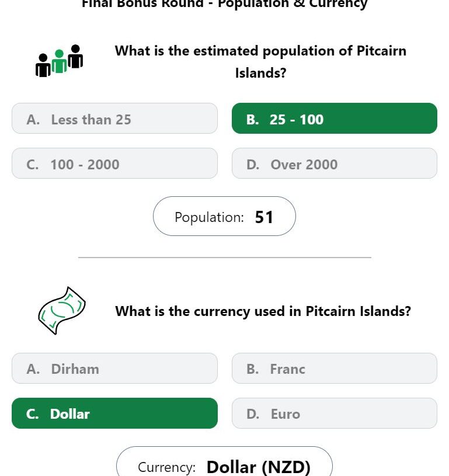Viewport: 449px width, 476px height.
Task: Click the bold Dollar (NZD) text
Action: pos(258,467)
